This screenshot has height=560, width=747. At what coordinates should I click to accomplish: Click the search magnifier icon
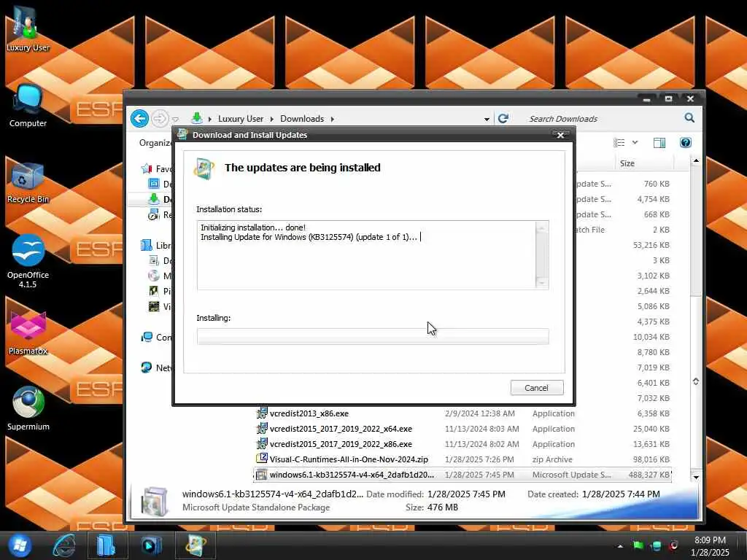coord(689,117)
